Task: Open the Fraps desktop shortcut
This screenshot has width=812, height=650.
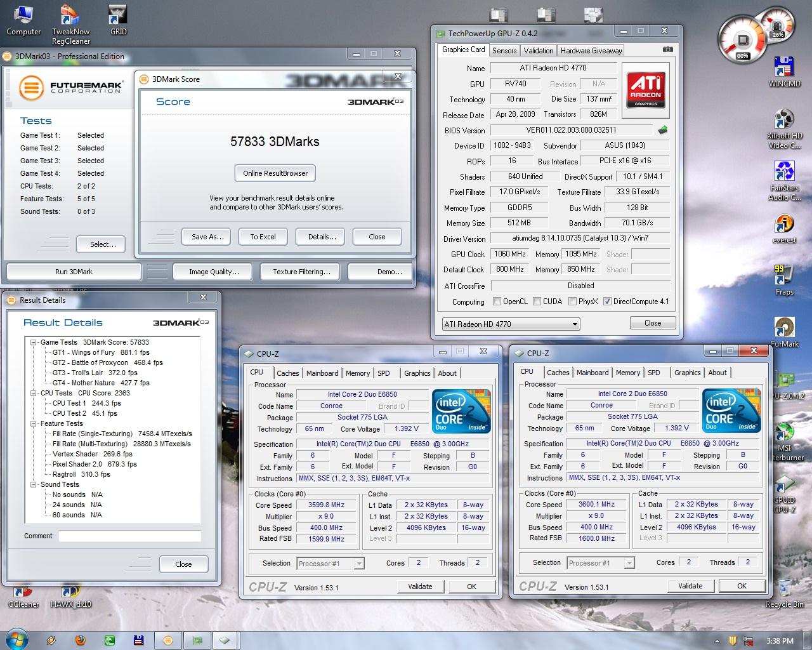Action: click(x=785, y=281)
